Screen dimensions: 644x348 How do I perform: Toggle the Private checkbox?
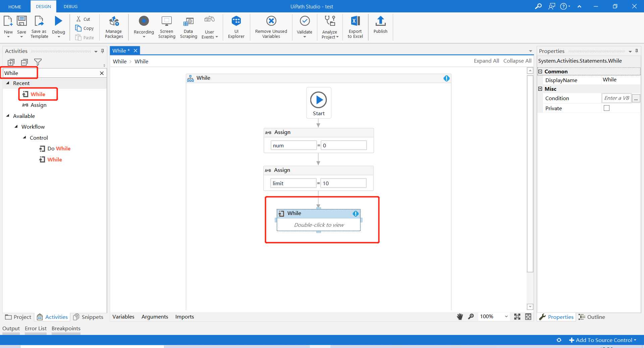point(606,108)
